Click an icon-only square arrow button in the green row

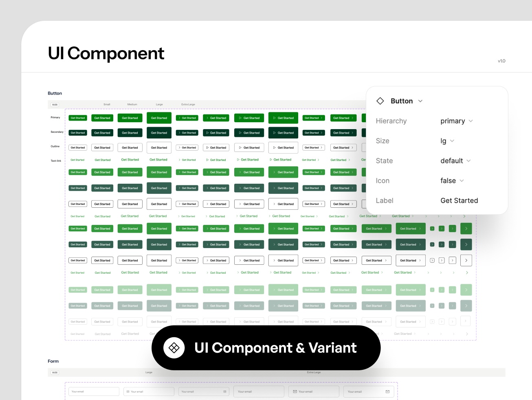click(466, 229)
